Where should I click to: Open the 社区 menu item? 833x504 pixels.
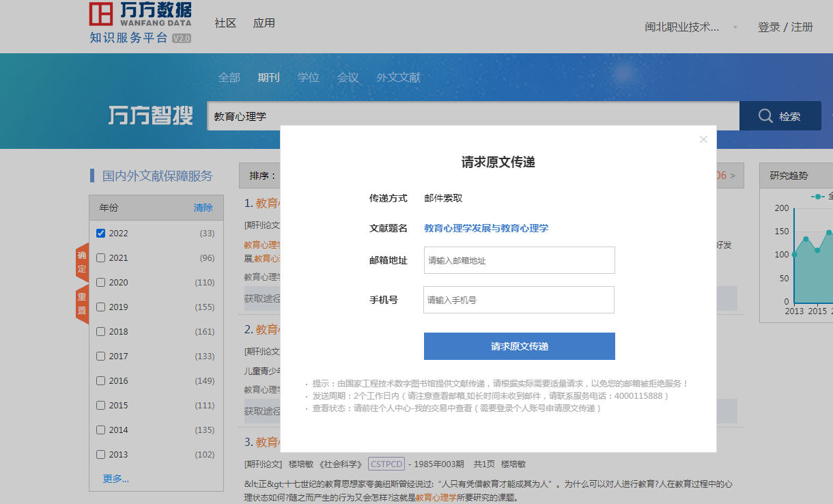tap(225, 23)
